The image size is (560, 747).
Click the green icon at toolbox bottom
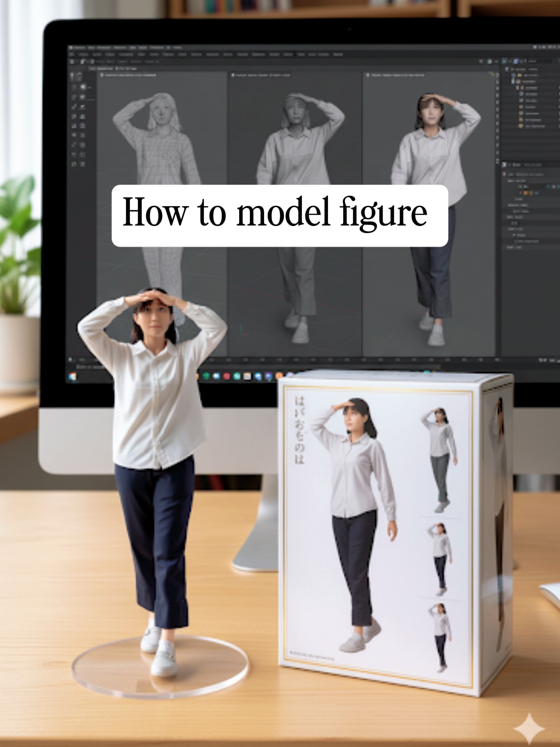75,165
